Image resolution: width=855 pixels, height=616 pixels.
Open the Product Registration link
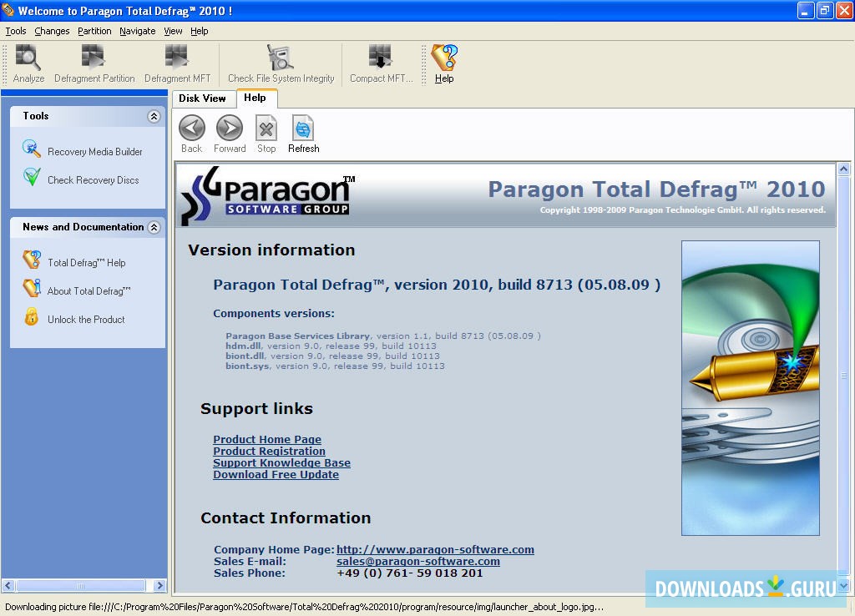(x=269, y=451)
